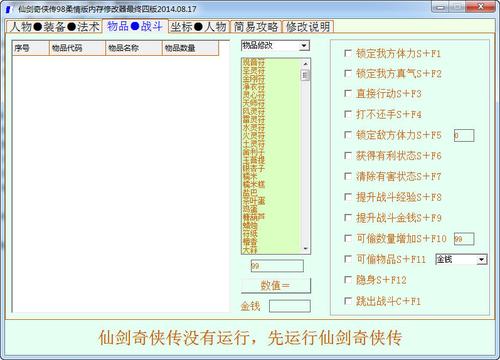The width and height of the screenshot is (500, 360).
Task: Click the 物品代码 column header
Action: click(77, 48)
